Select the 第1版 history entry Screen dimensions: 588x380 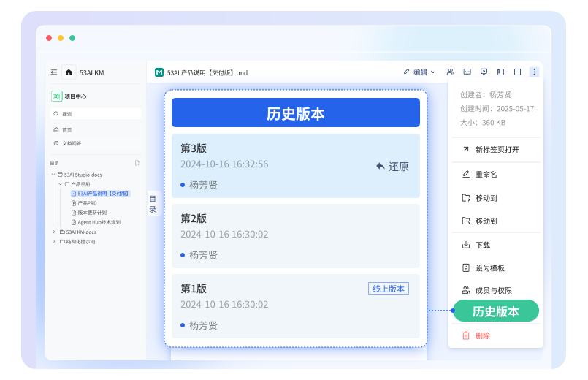(x=296, y=306)
